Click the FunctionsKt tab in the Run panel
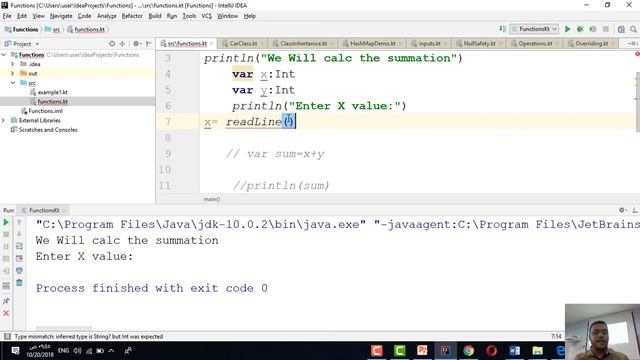Viewport: 640px width, 360px height. [x=44, y=210]
